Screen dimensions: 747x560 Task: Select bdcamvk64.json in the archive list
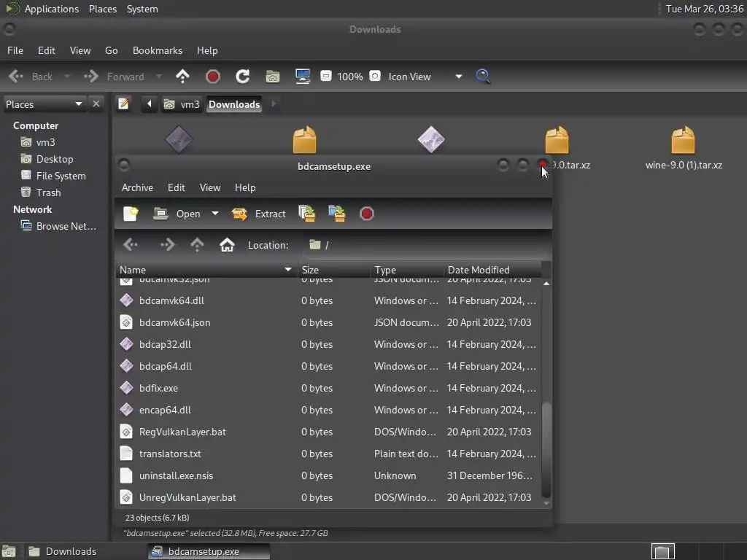coord(329,322)
